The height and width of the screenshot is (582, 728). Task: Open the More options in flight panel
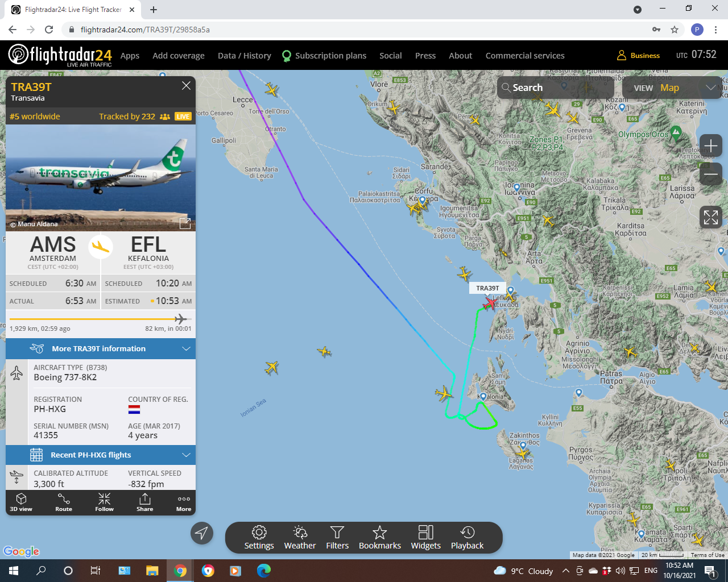(184, 502)
